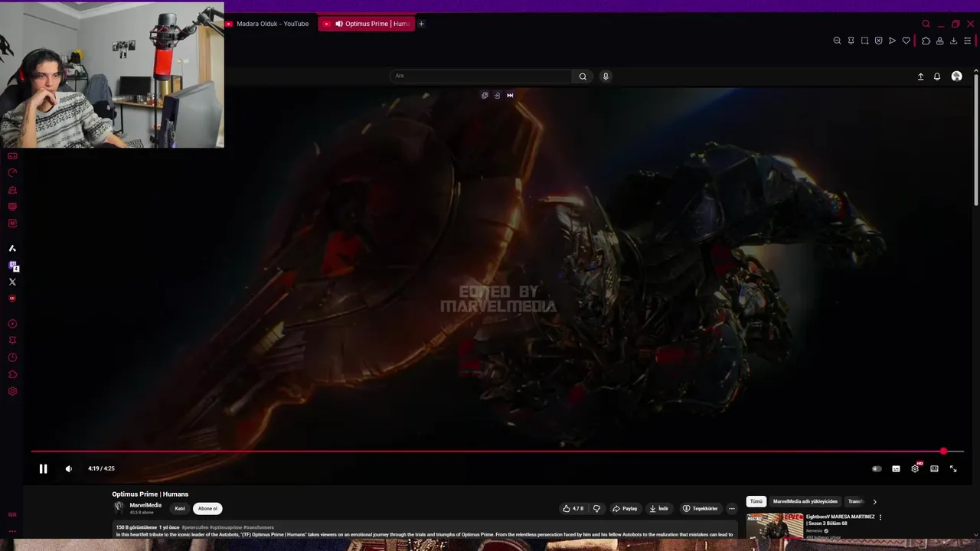Open the EightbornV MARESA MARTINEZ video thumbnail

pyautogui.click(x=775, y=525)
